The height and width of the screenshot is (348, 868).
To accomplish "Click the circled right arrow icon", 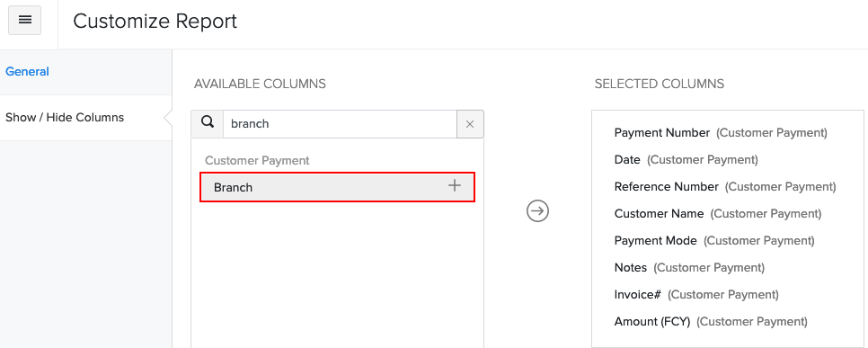I will point(537,210).
